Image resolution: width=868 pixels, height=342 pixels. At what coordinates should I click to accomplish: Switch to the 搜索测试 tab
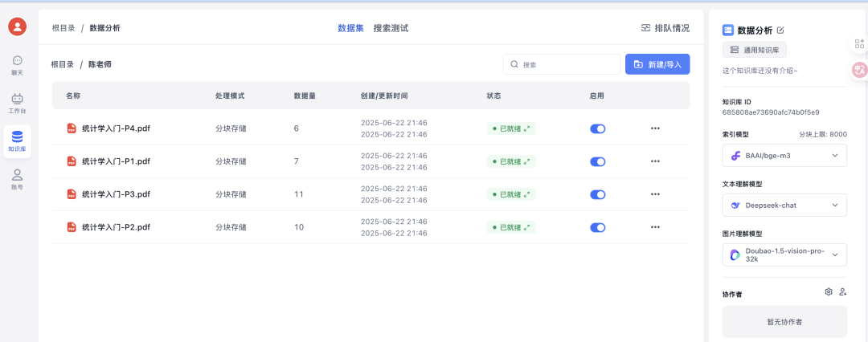391,28
